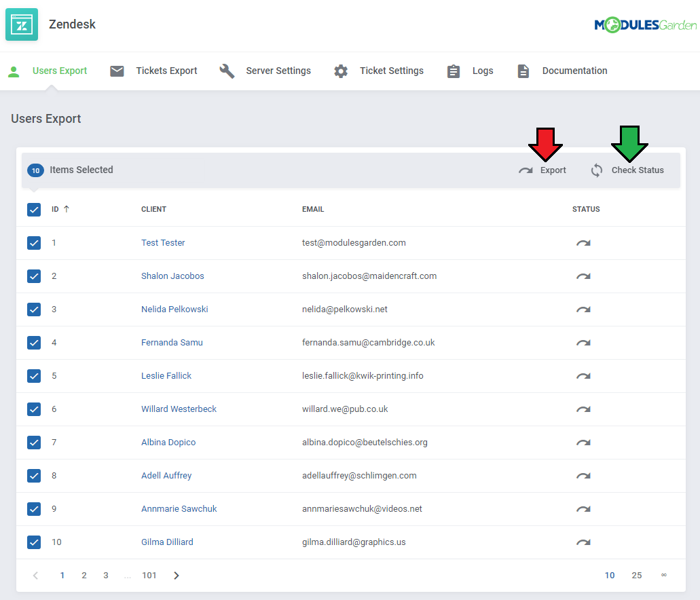Image resolution: width=700 pixels, height=600 pixels.
Task: Sort by ID ascending arrow
Action: [67, 209]
